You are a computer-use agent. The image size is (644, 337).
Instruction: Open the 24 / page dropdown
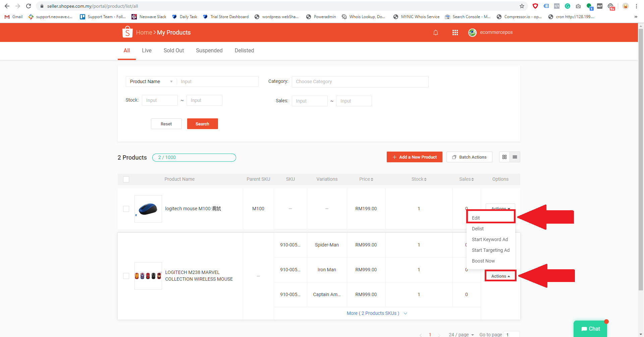tap(461, 334)
